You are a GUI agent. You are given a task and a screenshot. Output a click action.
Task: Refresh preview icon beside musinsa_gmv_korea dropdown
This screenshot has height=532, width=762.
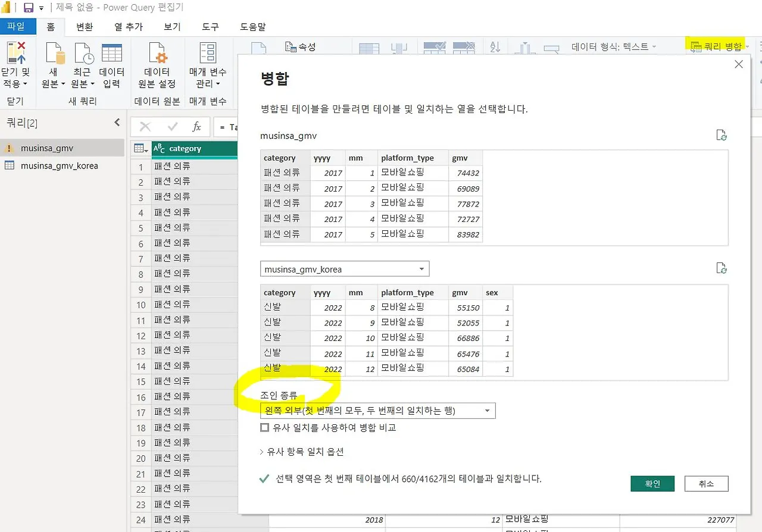click(722, 268)
